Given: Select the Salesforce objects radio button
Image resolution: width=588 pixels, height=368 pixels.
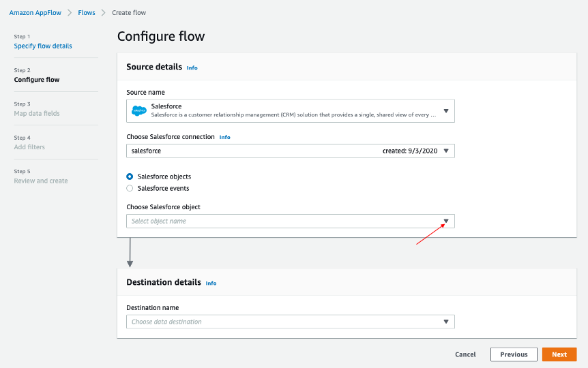Looking at the screenshot, I should (130, 177).
